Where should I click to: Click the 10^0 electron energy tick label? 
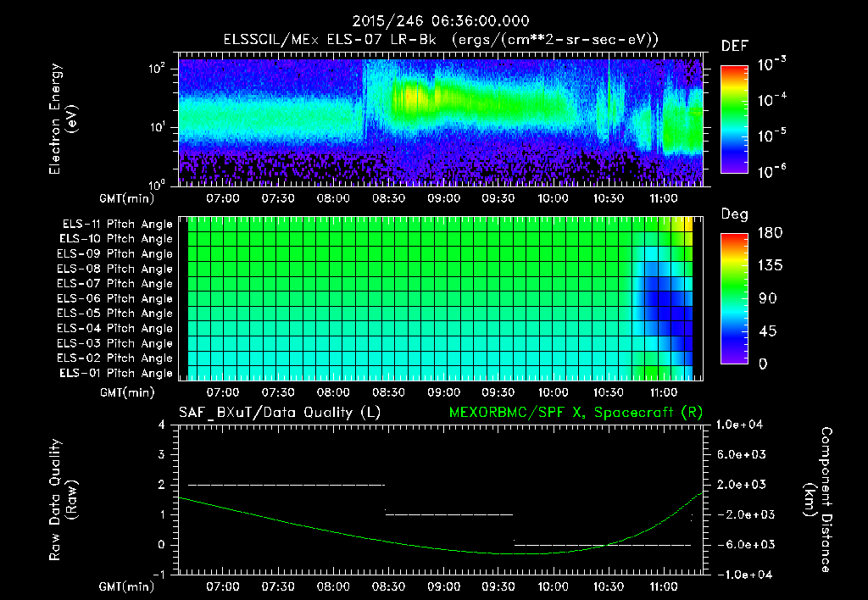click(157, 184)
